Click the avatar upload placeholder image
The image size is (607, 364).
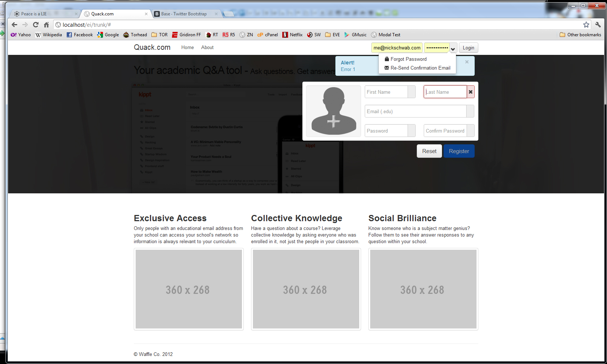point(334,111)
